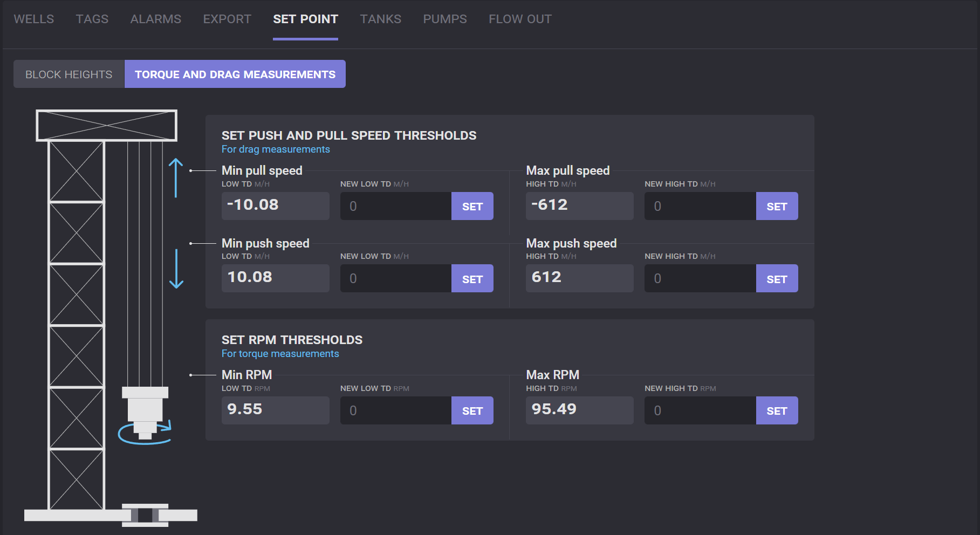The width and height of the screenshot is (980, 535).
Task: Click the Min push speed new low input
Action: click(396, 279)
